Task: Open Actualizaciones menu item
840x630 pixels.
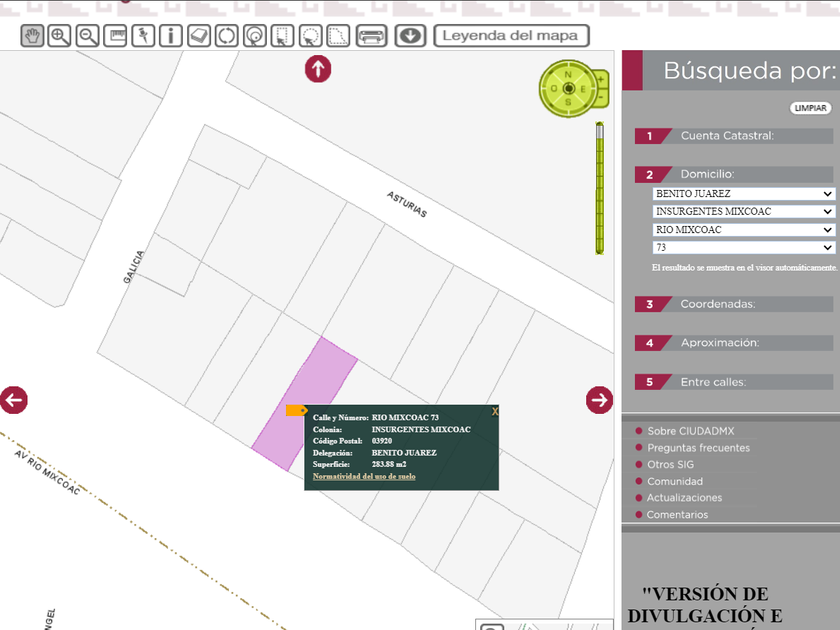Action: pyautogui.click(x=684, y=498)
